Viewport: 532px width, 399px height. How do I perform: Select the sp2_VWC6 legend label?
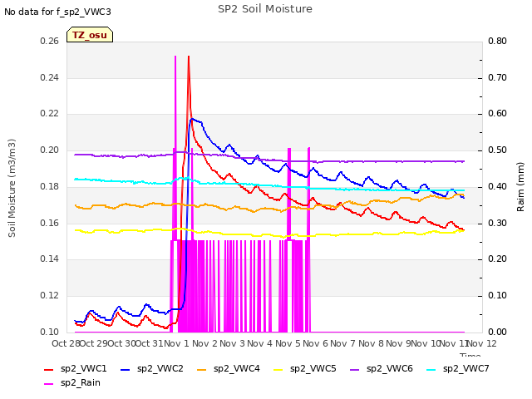click(x=390, y=369)
